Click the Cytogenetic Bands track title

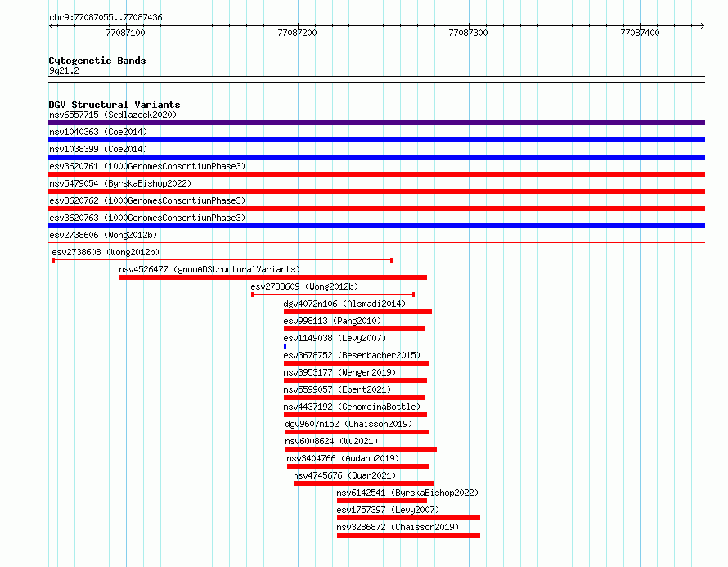(97, 61)
